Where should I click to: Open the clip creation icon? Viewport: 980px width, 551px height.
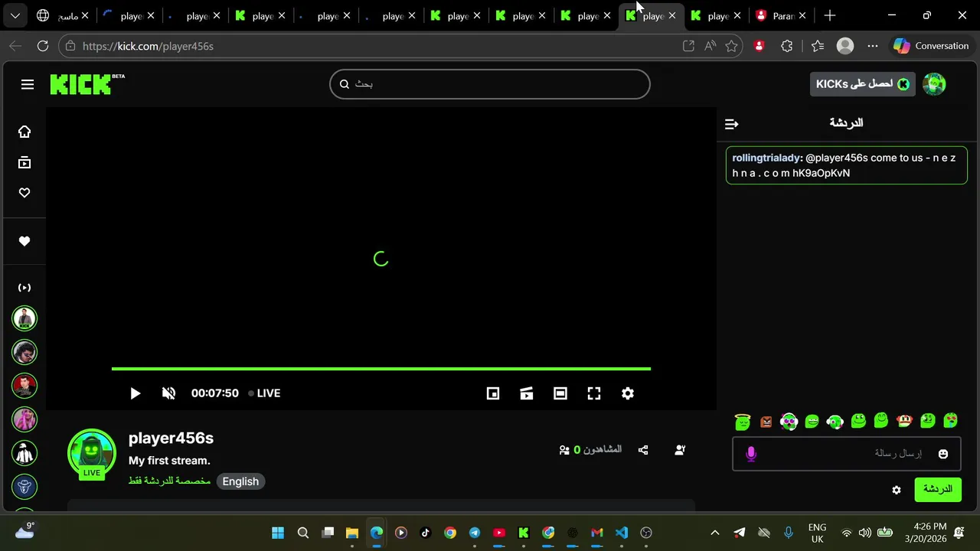pyautogui.click(x=527, y=393)
